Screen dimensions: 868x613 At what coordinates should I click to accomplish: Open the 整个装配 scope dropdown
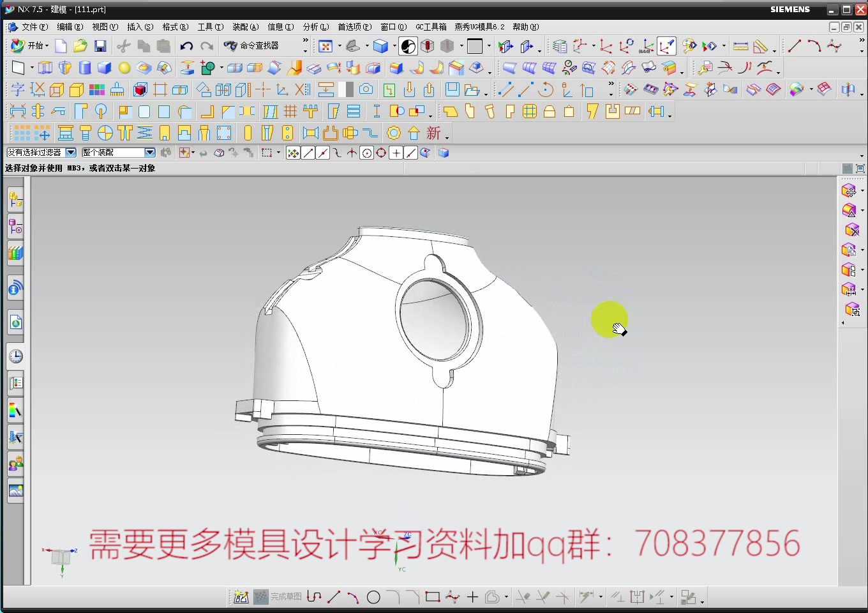(x=149, y=152)
